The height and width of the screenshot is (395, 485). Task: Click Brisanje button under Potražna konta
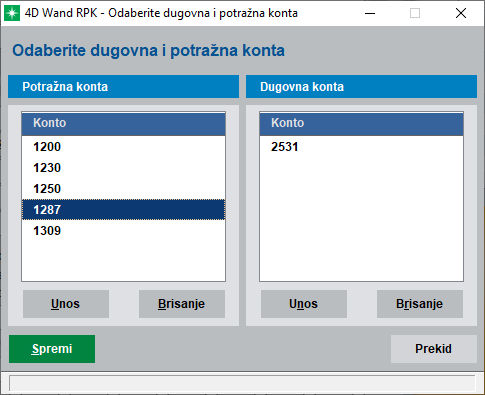(x=182, y=304)
